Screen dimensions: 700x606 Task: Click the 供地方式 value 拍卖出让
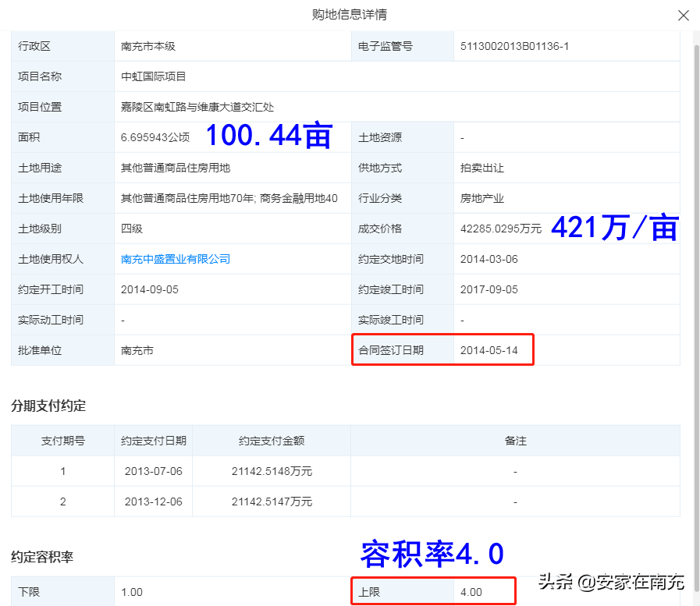[481, 168]
